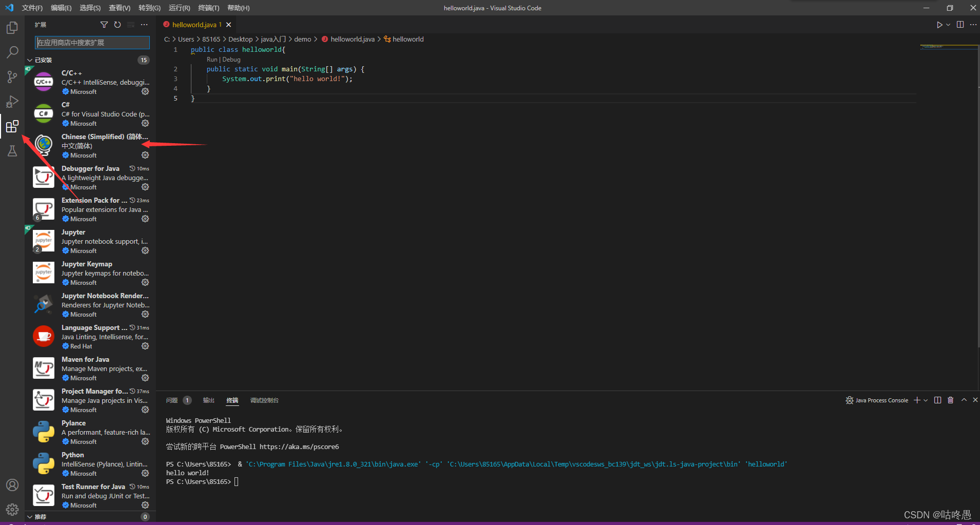Close the bottom panel
This screenshot has height=525, width=980.
point(975,400)
